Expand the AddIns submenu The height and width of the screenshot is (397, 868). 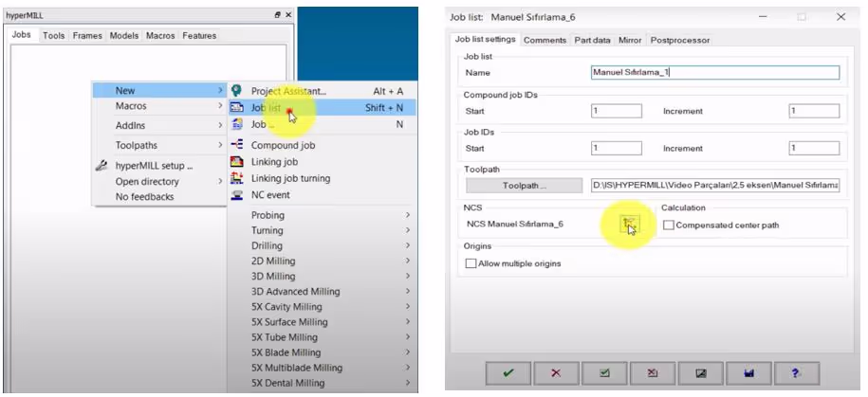[159, 125]
